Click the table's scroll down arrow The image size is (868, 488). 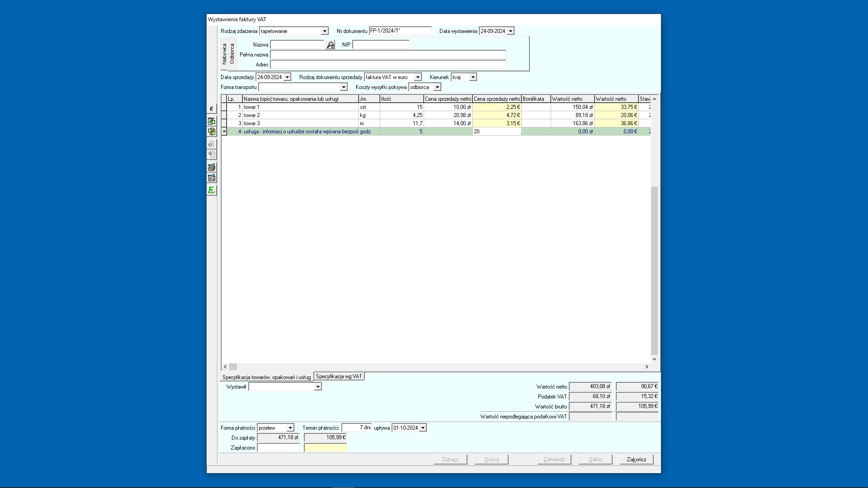coord(654,359)
